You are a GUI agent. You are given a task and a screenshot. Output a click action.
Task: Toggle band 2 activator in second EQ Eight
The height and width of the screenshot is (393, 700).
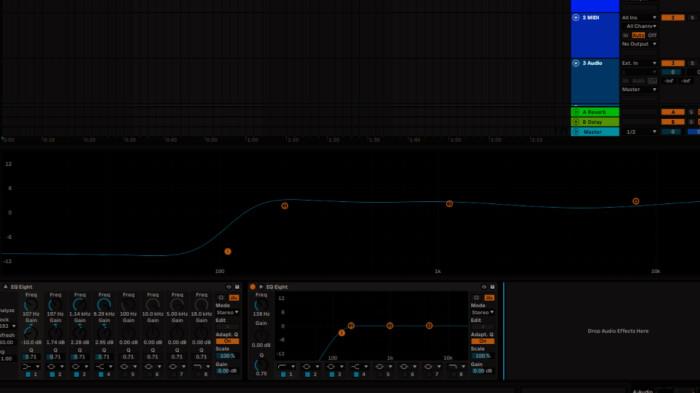(x=308, y=374)
